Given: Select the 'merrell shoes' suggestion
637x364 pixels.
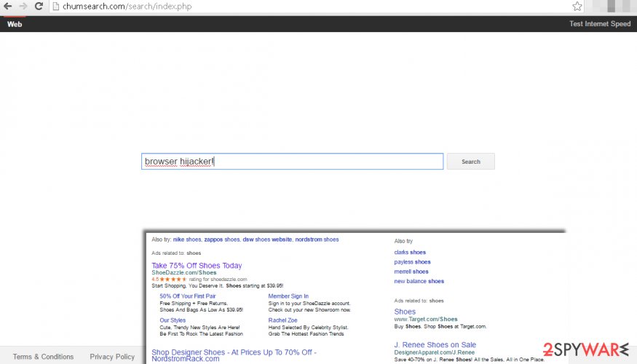Looking at the screenshot, I should click(x=411, y=272).
